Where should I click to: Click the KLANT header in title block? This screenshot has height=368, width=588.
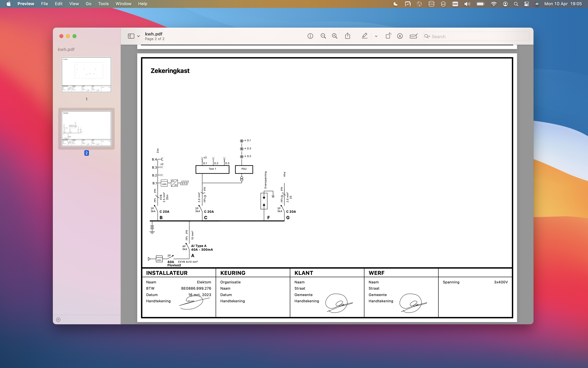pyautogui.click(x=304, y=273)
